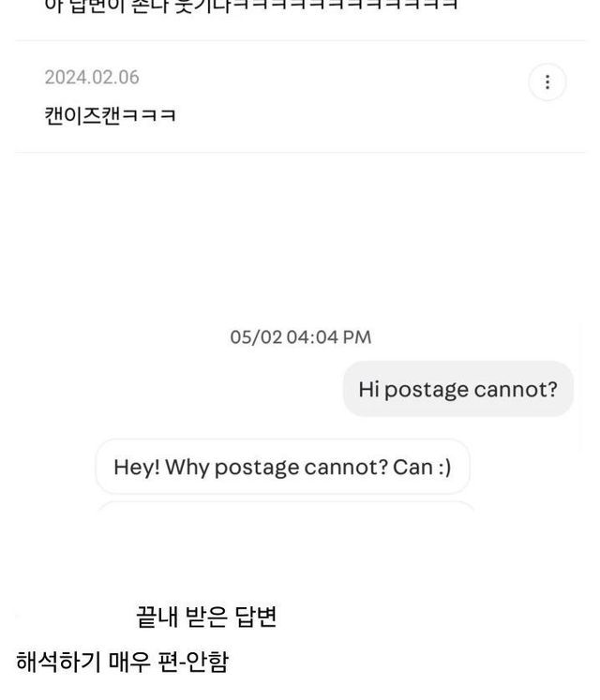Click the 2024.02.06 comment date
This screenshot has width=600, height=700.
coord(92,78)
